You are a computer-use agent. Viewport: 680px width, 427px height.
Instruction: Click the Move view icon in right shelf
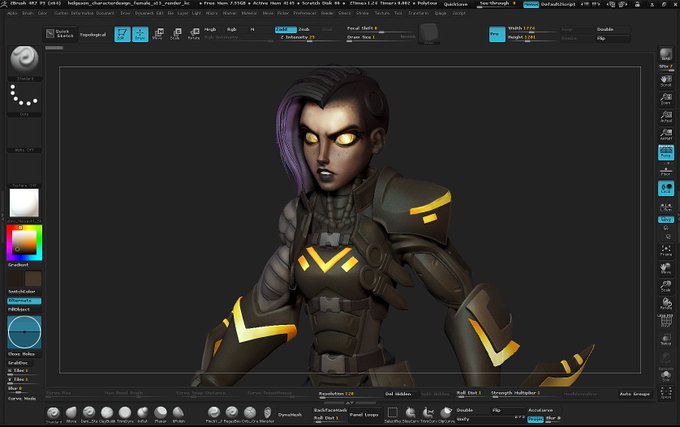click(x=666, y=268)
